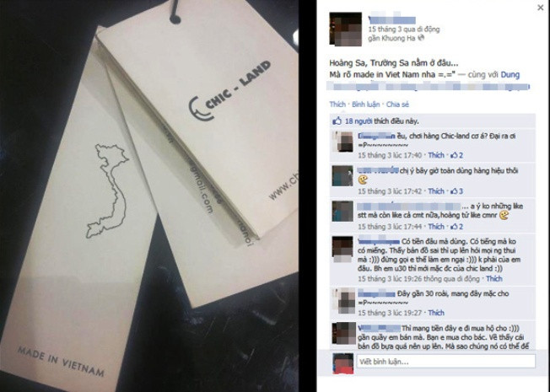Click the Chic-Land tag photo
The height and width of the screenshot is (392, 550).
click(x=149, y=196)
